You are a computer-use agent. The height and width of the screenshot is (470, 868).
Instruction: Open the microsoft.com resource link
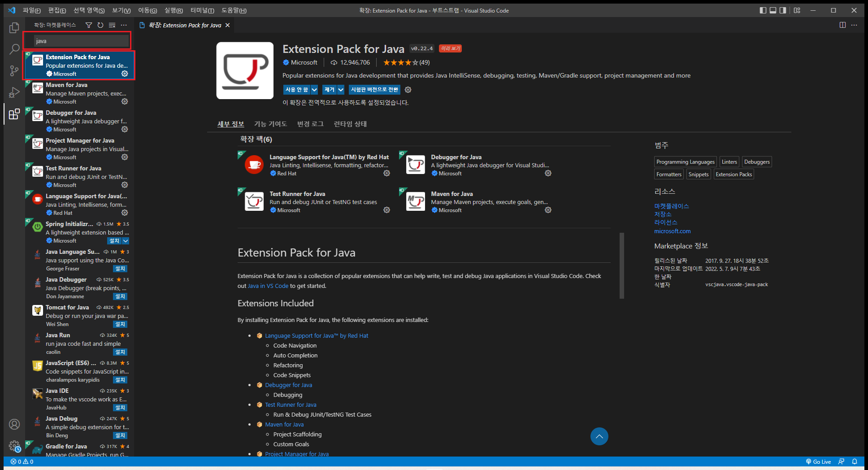coord(672,231)
